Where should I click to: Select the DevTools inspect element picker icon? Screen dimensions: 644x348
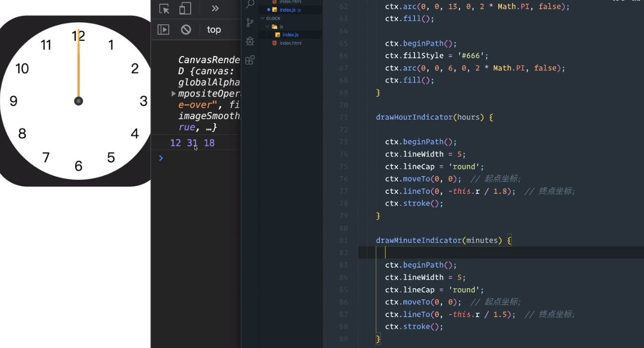[164, 8]
